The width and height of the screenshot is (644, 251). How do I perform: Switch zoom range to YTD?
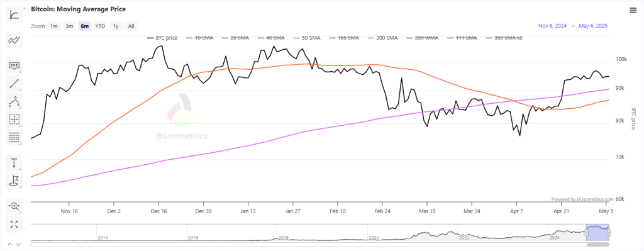100,26
